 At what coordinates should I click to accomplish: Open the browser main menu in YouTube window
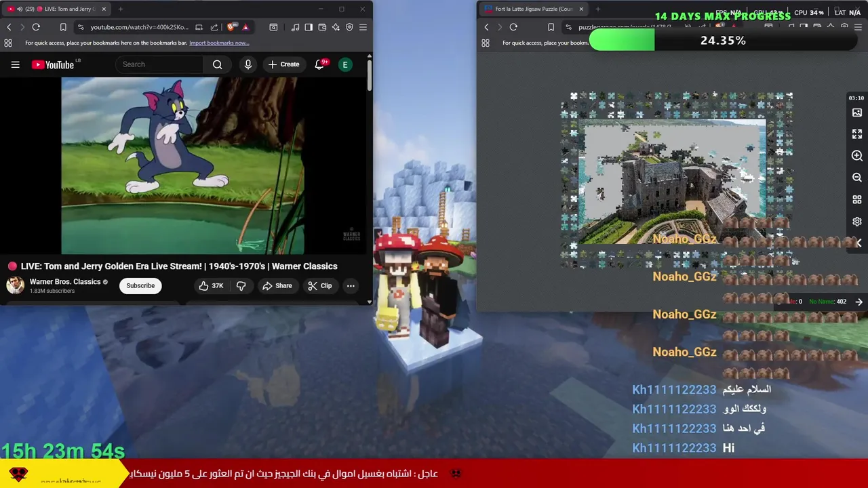pyautogui.click(x=363, y=27)
